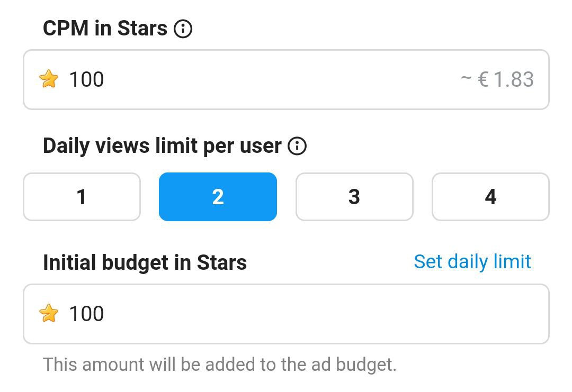Click the euro symbol in CPM field
572x392 pixels.
[483, 80]
